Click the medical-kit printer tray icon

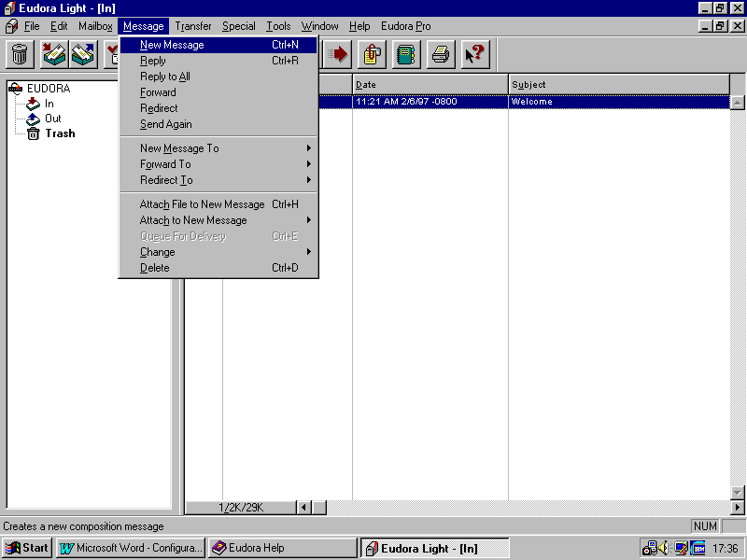click(649, 548)
